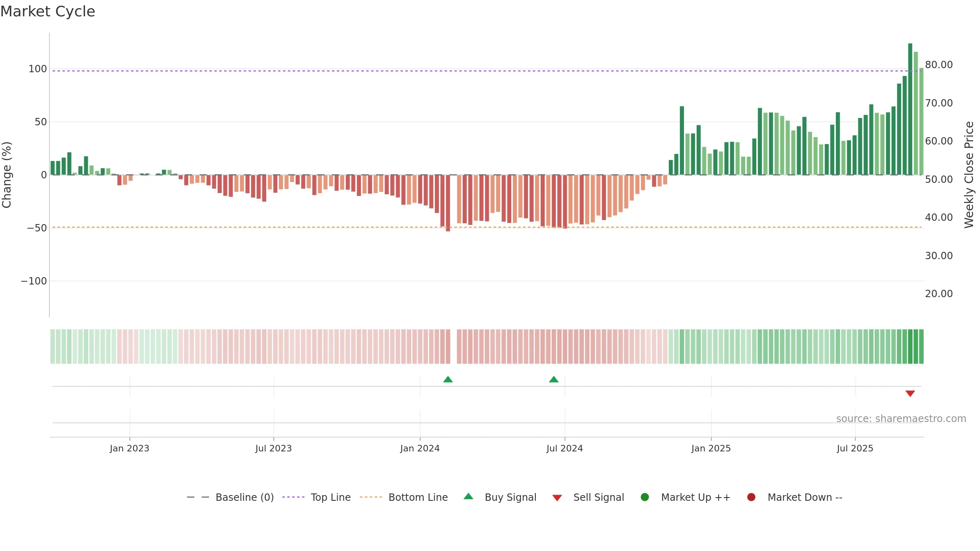Toggle the Baseline (0) legend entry
This screenshot has width=980, height=551.
pos(230,497)
